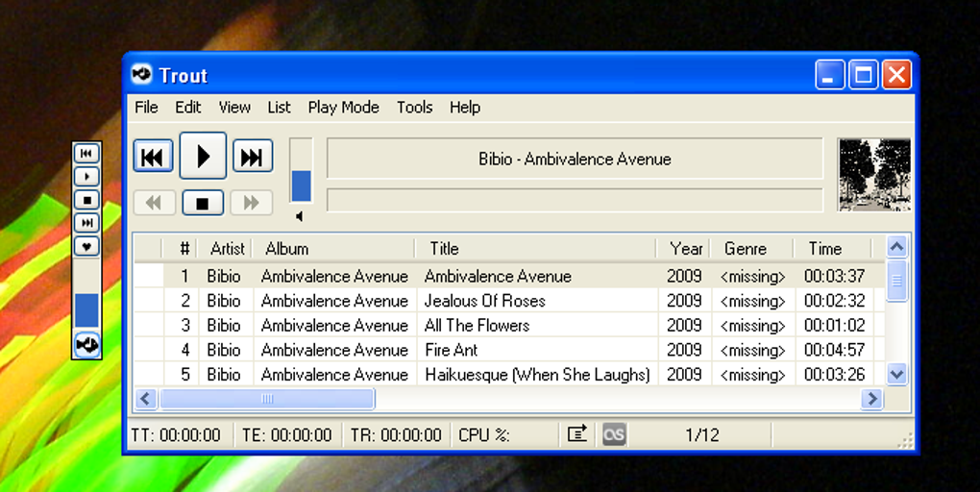The width and height of the screenshot is (980, 492).
Task: Open the Tools menu
Action: pyautogui.click(x=414, y=108)
